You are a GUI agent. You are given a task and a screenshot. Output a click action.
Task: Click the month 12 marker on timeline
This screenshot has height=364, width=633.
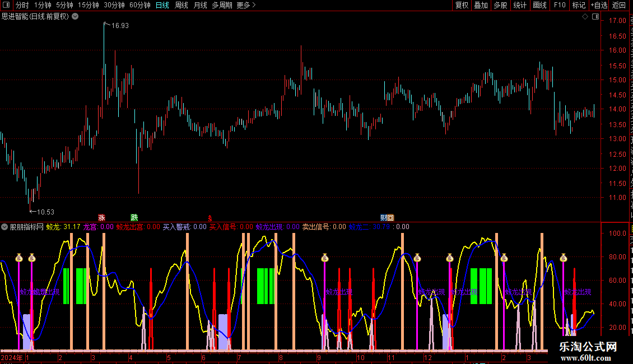(x=428, y=357)
